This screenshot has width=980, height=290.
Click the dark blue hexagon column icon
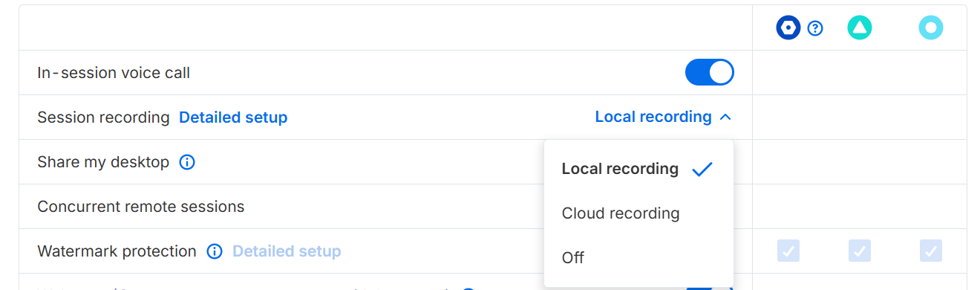tap(788, 28)
